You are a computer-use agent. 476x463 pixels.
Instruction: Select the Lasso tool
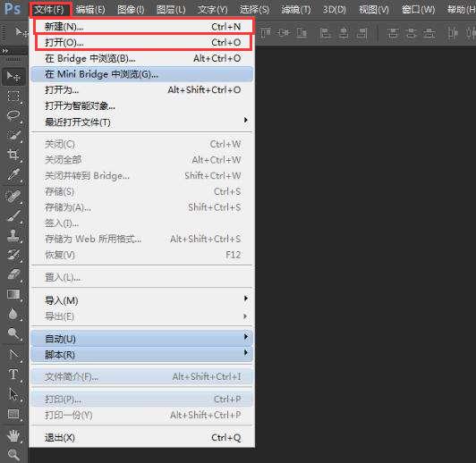(13, 116)
